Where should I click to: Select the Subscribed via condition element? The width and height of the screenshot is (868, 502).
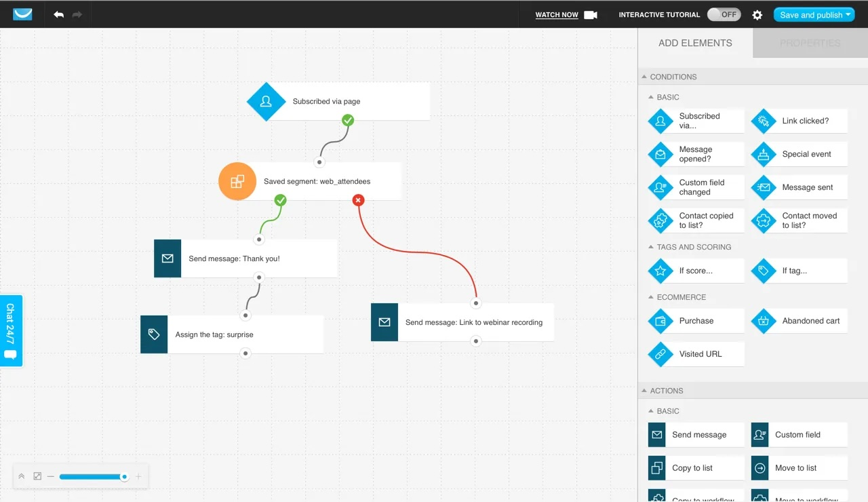[696, 121]
